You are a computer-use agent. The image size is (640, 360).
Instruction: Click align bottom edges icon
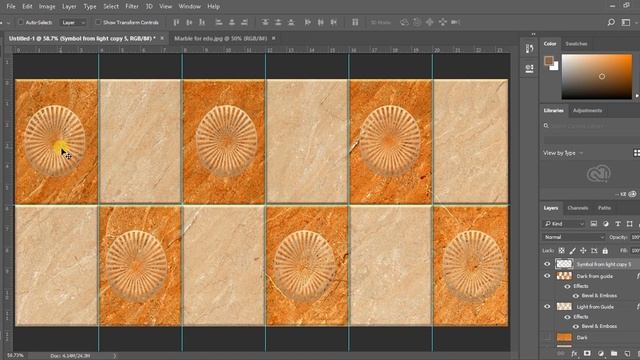coord(202,22)
